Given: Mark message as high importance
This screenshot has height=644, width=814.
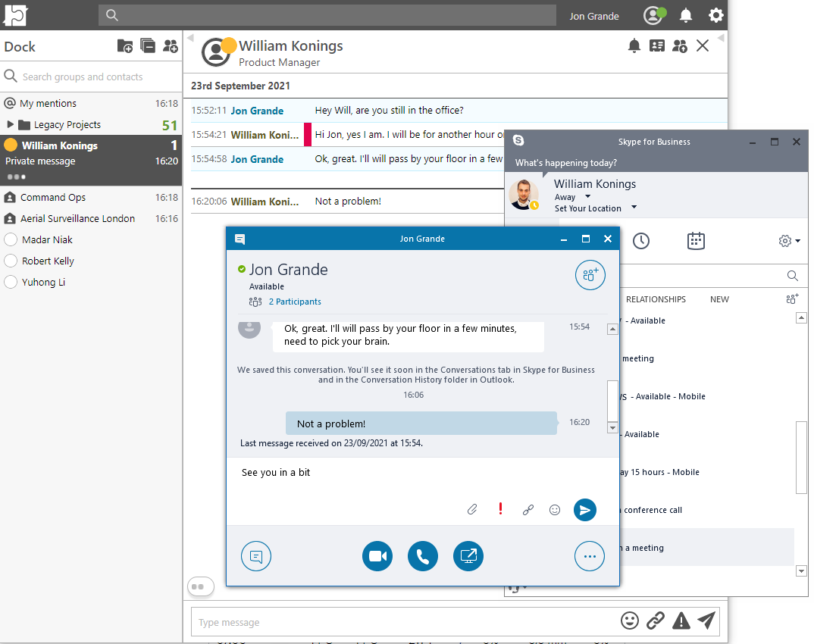Looking at the screenshot, I should pyautogui.click(x=500, y=509).
